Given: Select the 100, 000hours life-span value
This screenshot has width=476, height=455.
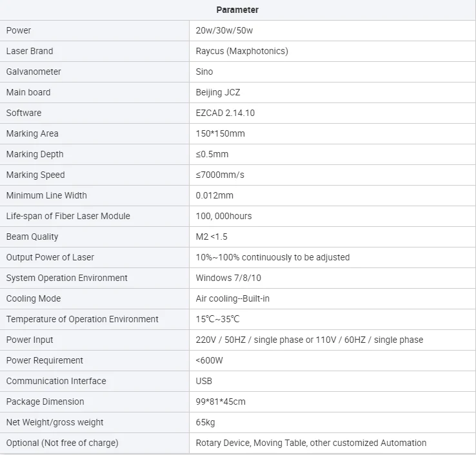Looking at the screenshot, I should [223, 216].
